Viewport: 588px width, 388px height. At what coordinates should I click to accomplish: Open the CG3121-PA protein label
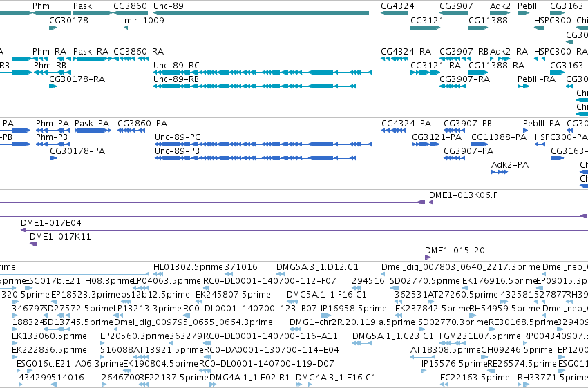[x=437, y=137]
